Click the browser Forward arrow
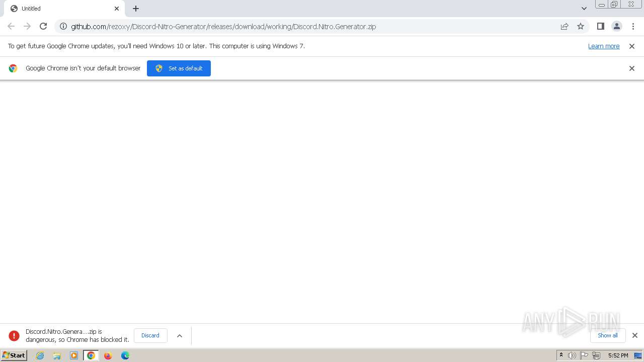 pos(27,26)
